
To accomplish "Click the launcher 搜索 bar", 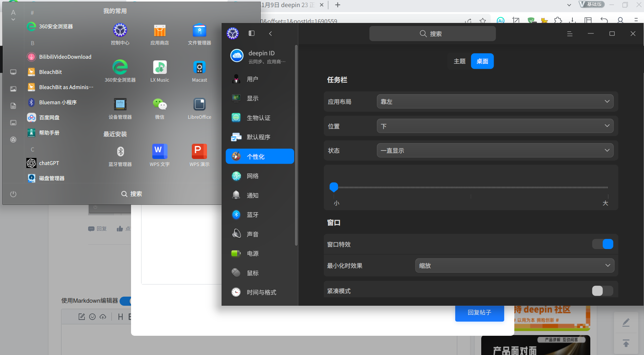I will point(132,194).
